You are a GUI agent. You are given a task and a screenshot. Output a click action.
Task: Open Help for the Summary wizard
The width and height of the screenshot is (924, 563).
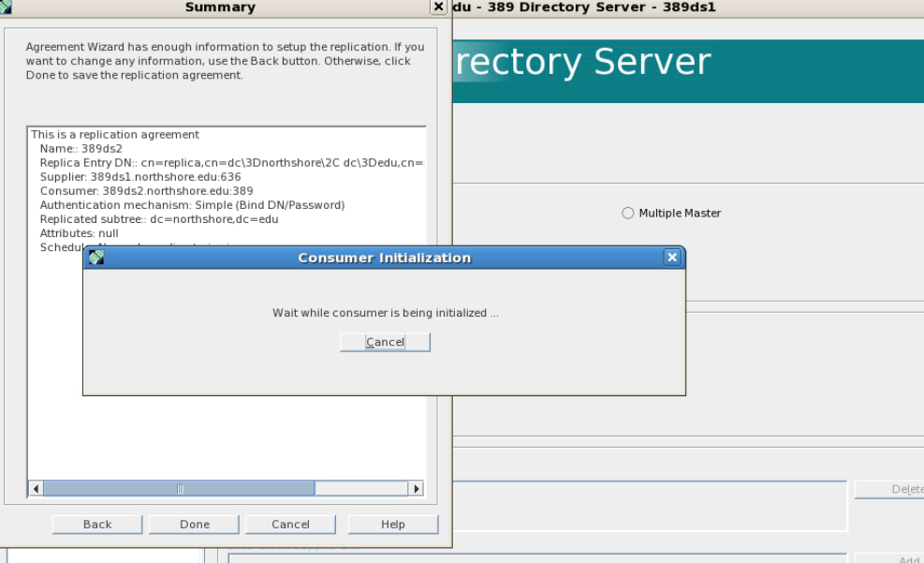coord(393,524)
